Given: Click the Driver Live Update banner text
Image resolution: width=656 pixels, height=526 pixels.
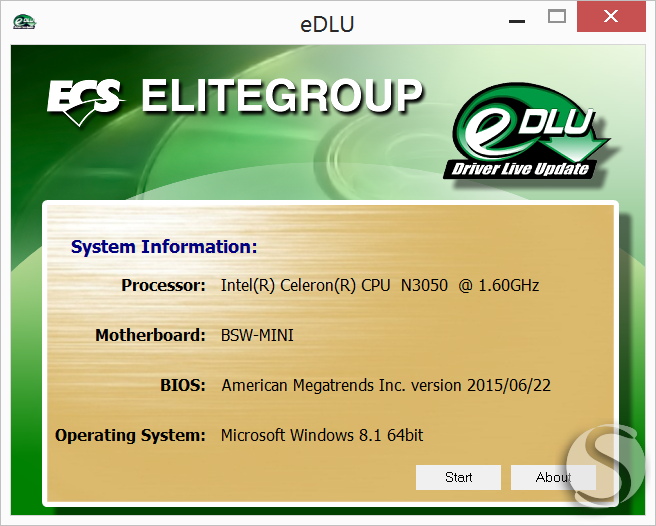Looking at the screenshot, I should 520,169.
